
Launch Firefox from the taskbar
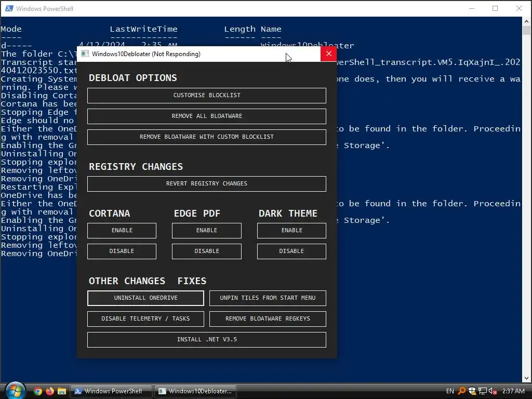coord(50,391)
